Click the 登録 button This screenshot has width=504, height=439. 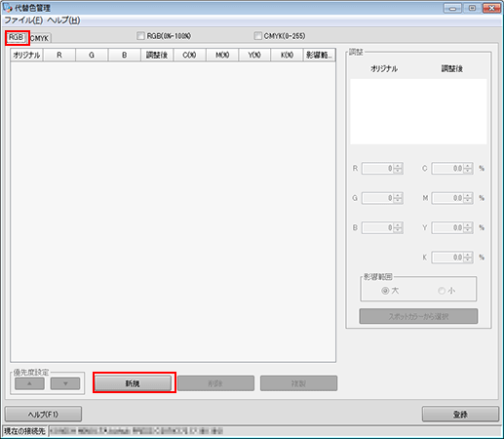[x=460, y=414]
